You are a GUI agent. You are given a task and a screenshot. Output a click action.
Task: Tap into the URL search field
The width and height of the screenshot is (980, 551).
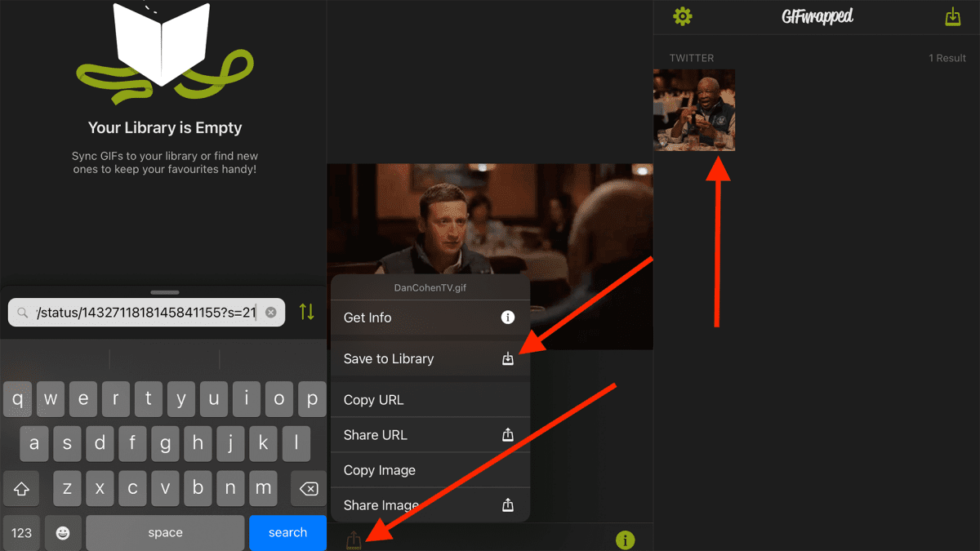click(147, 312)
